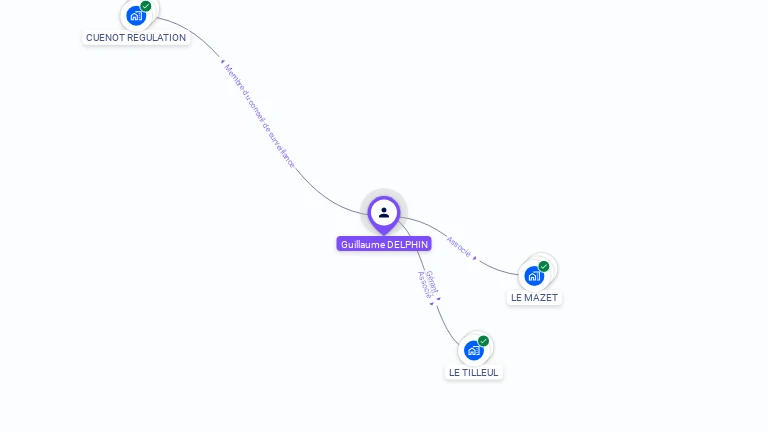Open the LE TILLEUL name label
Viewport: 768px width, 432px height.
[x=474, y=373]
